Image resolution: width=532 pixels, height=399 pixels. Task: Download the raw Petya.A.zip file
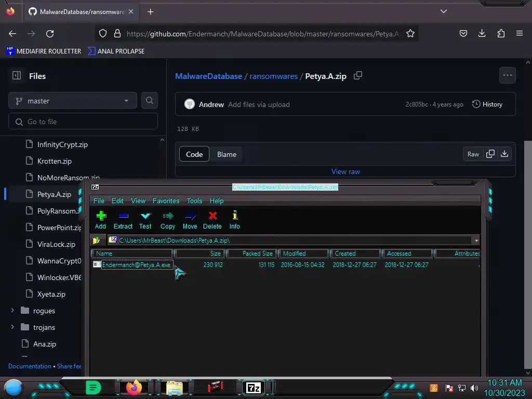pos(504,154)
